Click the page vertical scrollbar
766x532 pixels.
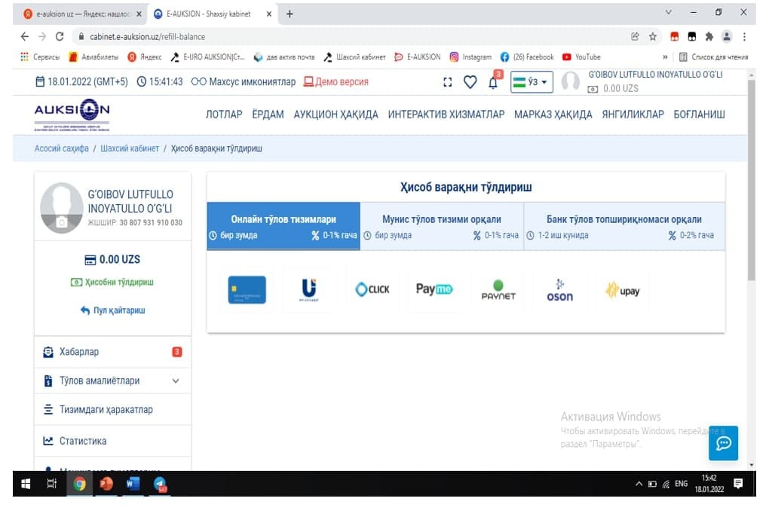(x=752, y=179)
